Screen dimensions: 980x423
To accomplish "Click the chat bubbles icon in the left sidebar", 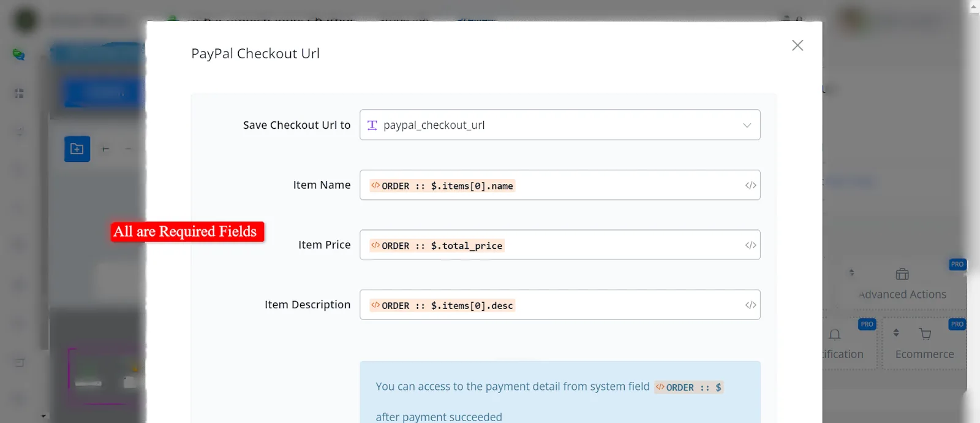I will 19,55.
